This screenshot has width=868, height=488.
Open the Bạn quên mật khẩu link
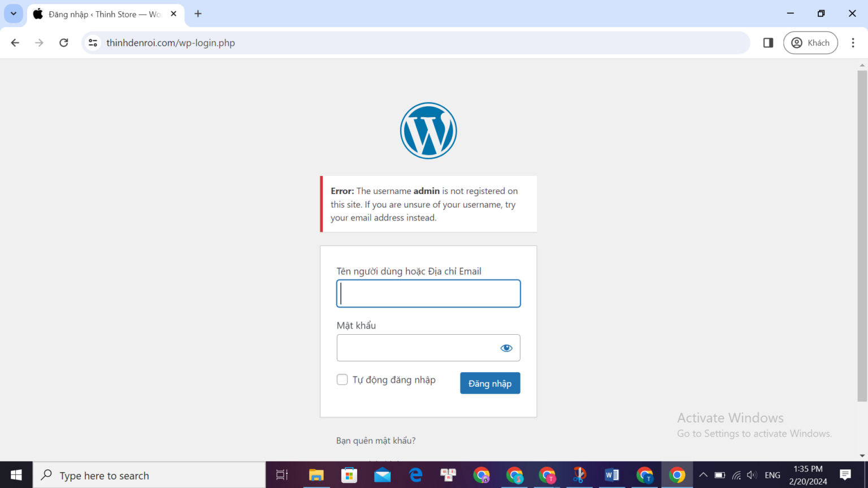tap(375, 440)
